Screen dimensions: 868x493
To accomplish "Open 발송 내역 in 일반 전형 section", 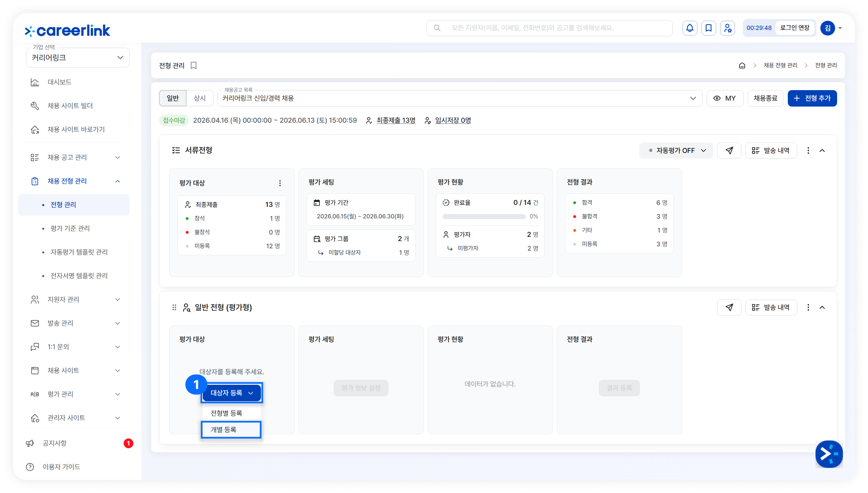I will 771,308.
